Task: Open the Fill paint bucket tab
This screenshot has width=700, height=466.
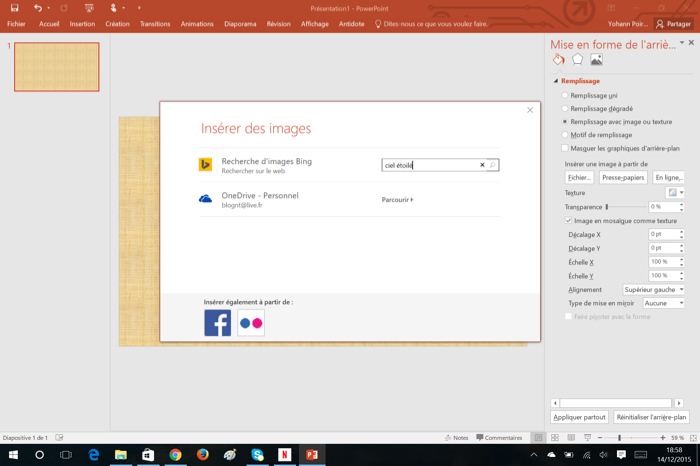Action: point(559,61)
